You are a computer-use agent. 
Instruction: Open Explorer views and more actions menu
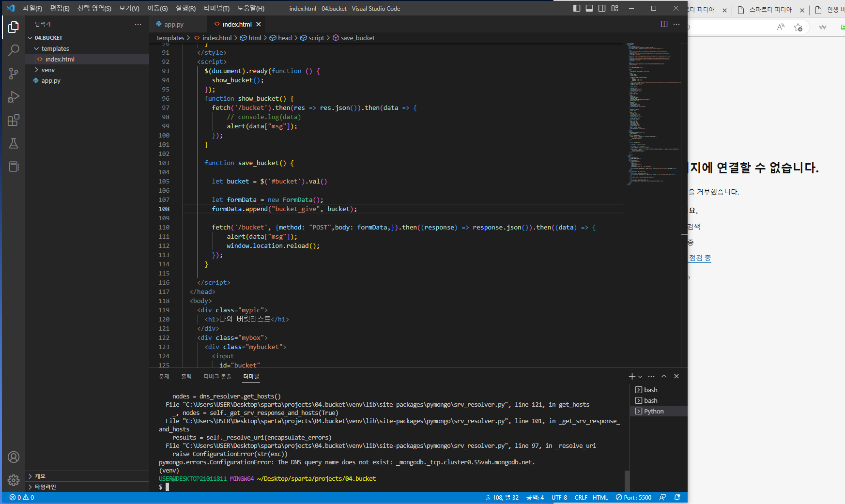coord(138,24)
